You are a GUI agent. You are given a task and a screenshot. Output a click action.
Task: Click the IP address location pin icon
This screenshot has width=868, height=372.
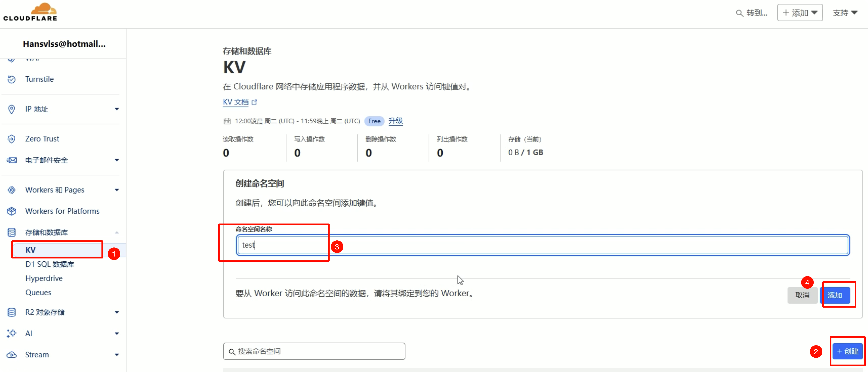coord(11,109)
